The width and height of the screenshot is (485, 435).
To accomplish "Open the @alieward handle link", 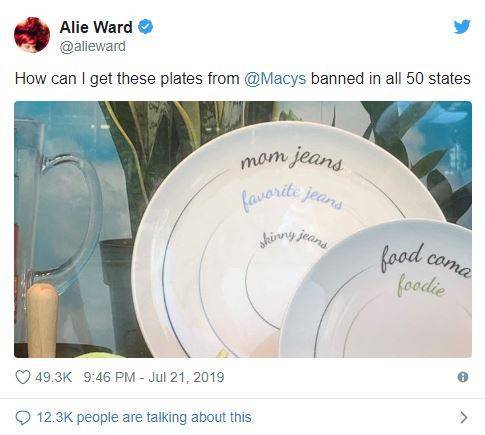I will [93, 47].
